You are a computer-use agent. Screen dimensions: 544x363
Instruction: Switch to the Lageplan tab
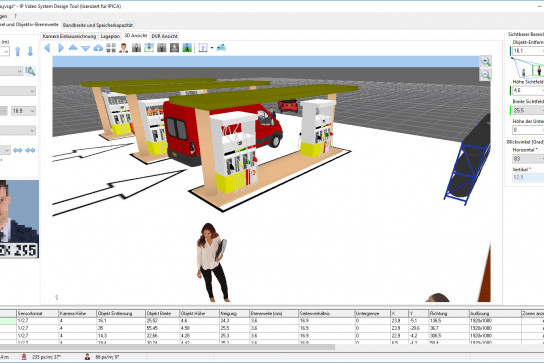coord(110,36)
